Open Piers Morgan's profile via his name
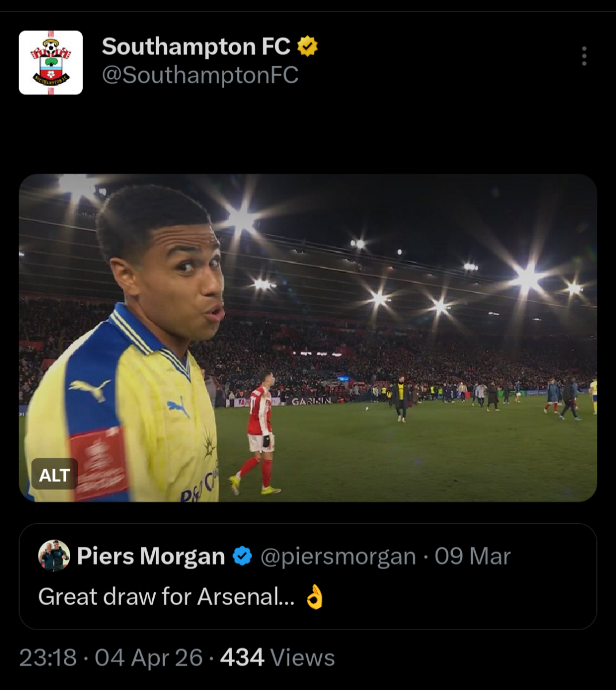The width and height of the screenshot is (616, 690). click(151, 557)
